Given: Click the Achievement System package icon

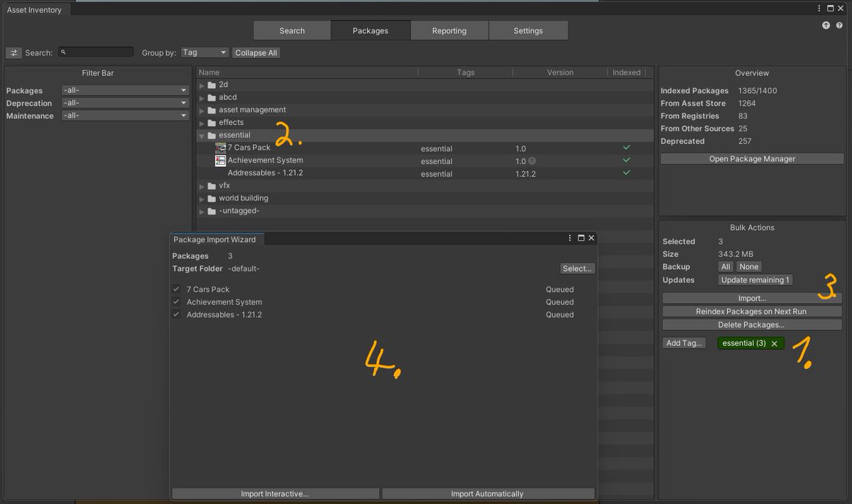Looking at the screenshot, I should pos(220,160).
